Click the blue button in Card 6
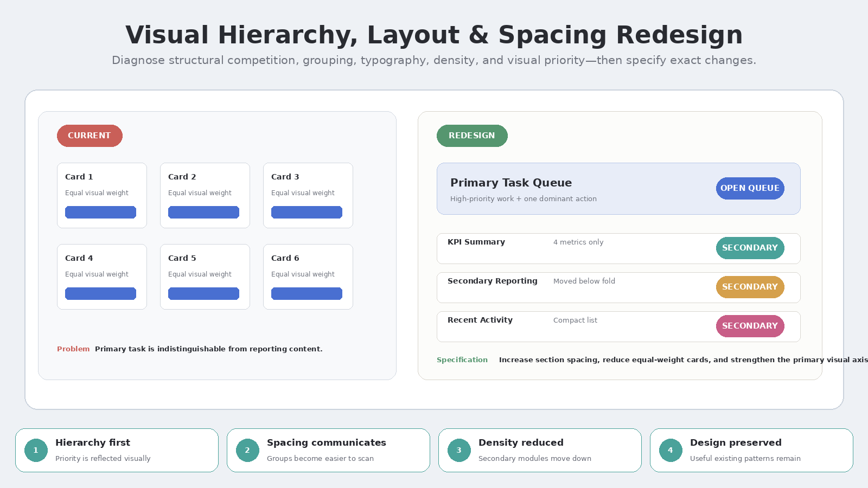The image size is (868, 488). tap(307, 293)
